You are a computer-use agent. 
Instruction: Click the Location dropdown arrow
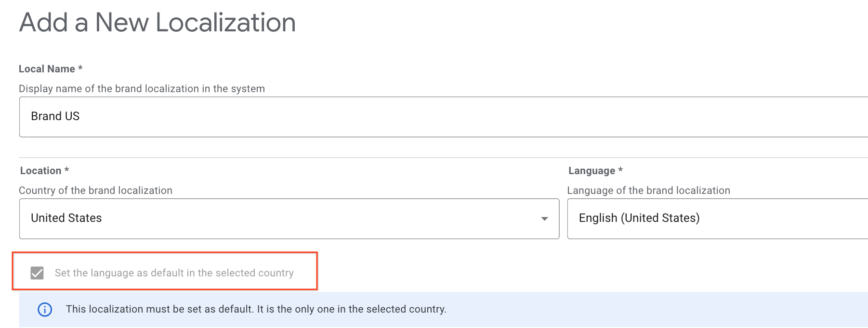544,219
